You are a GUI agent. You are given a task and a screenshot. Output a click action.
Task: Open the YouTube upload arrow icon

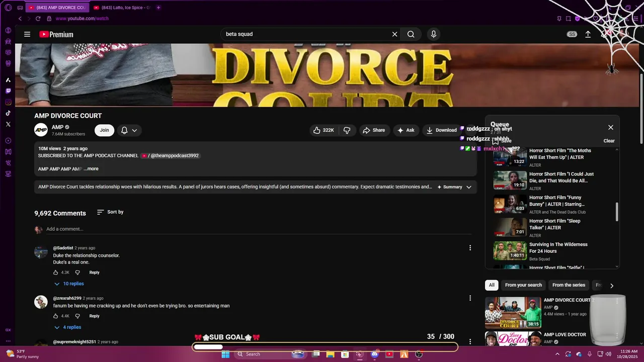[x=588, y=34]
